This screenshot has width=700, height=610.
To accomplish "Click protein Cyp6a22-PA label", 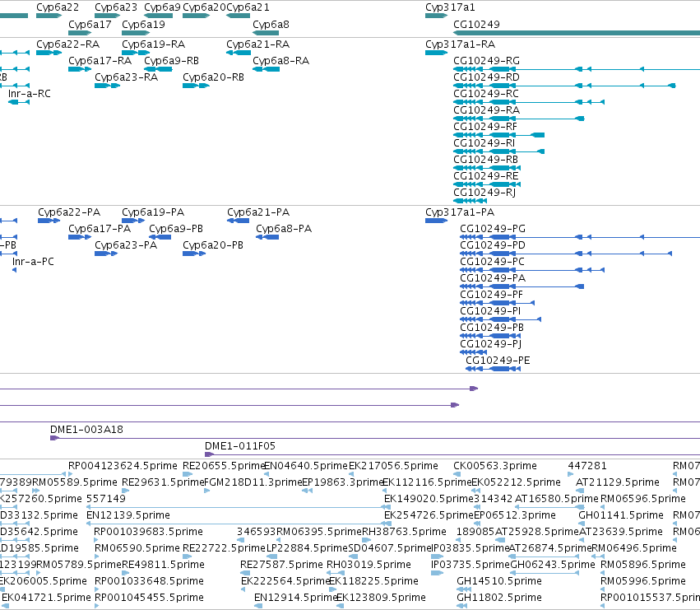I will [69, 212].
